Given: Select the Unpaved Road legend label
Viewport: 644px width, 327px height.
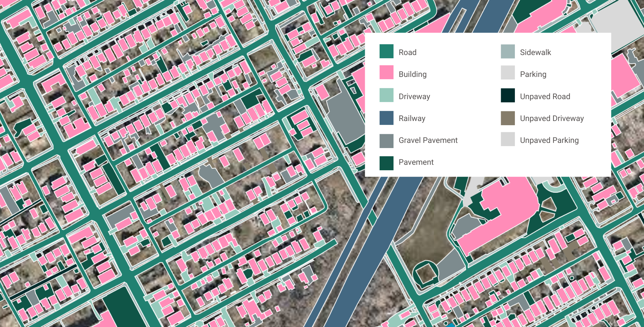Looking at the screenshot, I should (545, 97).
